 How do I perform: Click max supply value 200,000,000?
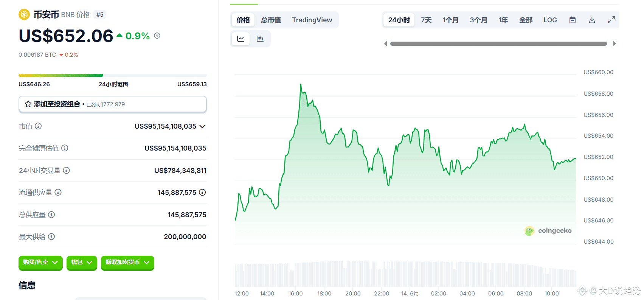click(x=185, y=237)
